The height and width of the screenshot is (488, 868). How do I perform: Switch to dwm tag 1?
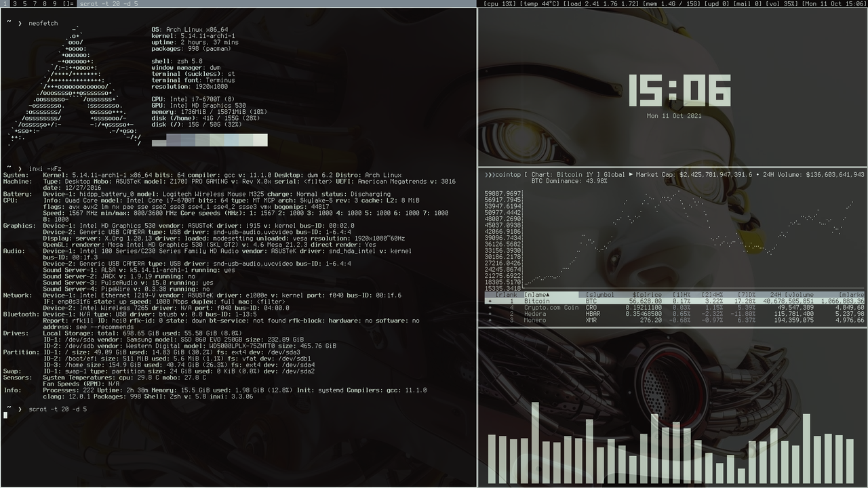[5, 4]
